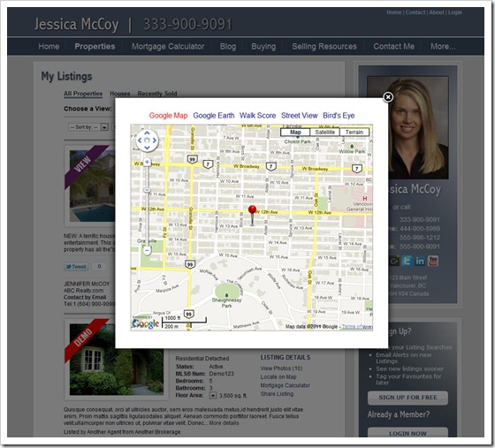Go to Home in main navigation
This screenshot has height=448, width=495.
coord(49,46)
